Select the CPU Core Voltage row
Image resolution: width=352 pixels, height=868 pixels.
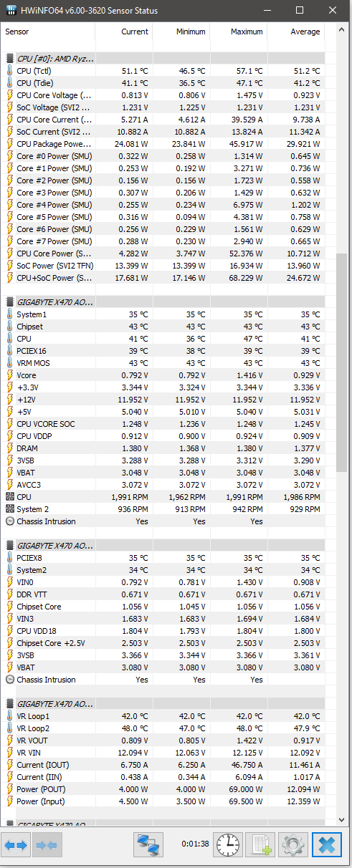[163, 95]
